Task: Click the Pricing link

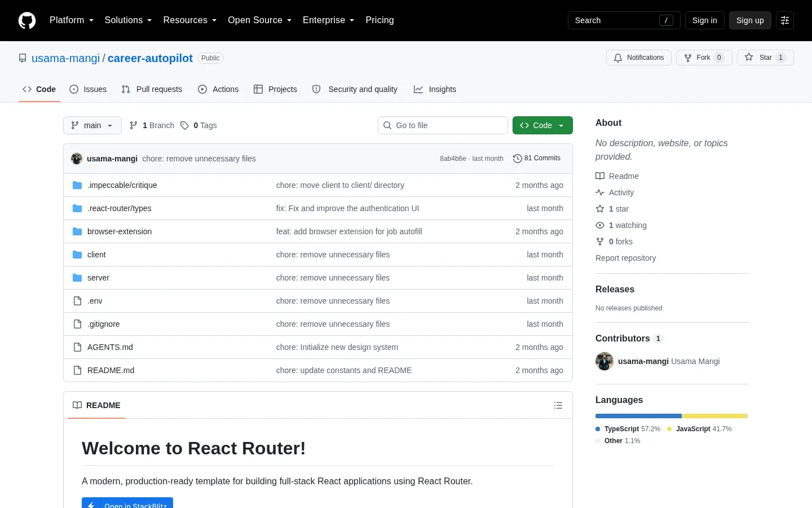Action: 379,20
